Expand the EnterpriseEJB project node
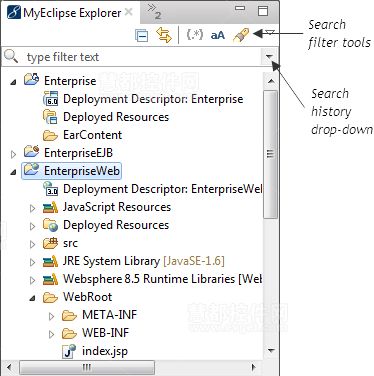Image resolution: width=374 pixels, height=376 pixels. click(x=13, y=154)
